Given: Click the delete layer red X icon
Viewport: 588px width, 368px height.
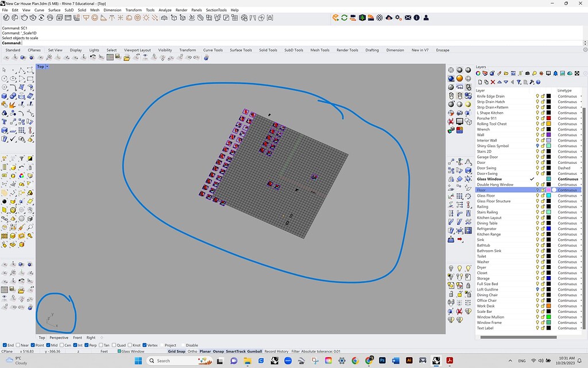Looking at the screenshot, I should (493, 82).
